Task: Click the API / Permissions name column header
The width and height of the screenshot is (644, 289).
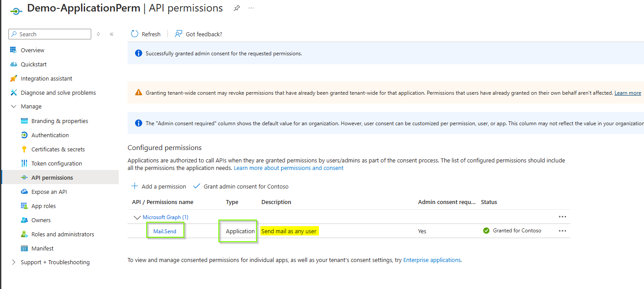Action: (x=163, y=202)
